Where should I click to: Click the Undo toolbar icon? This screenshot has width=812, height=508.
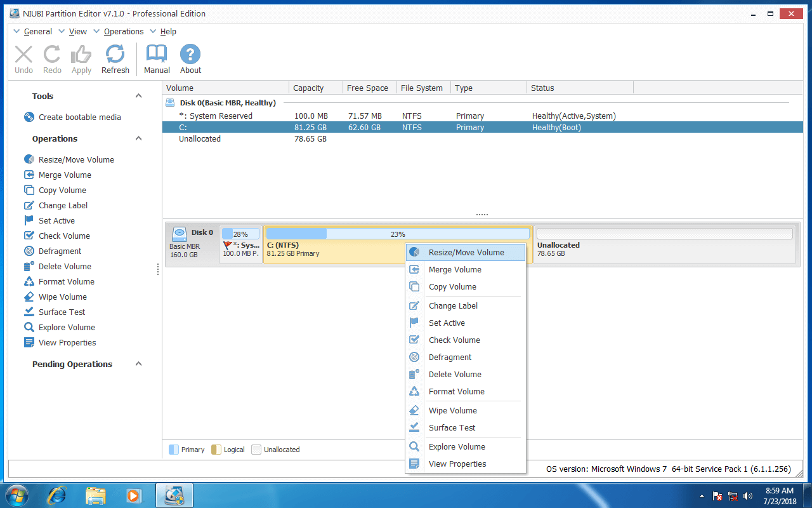tap(23, 54)
